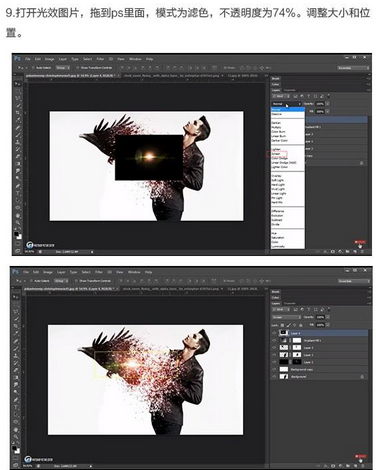
Task: Click the type layer filter T icon in lower Layers panel
Action: 308,310
